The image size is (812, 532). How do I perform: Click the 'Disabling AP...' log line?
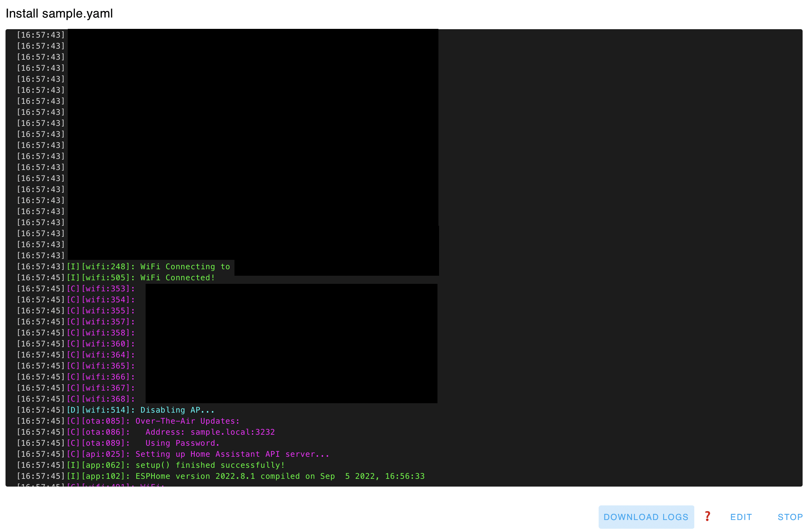pyautogui.click(x=177, y=410)
